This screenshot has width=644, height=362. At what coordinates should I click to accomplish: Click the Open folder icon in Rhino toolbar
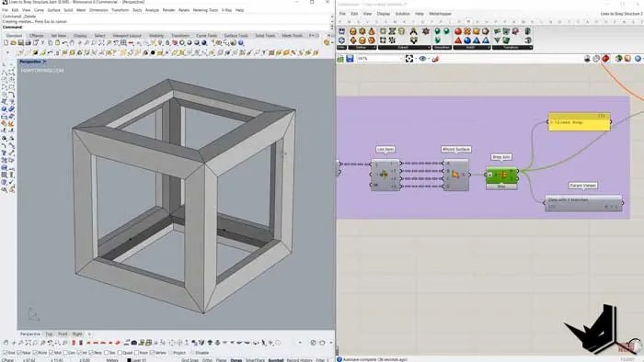tap(13, 42)
